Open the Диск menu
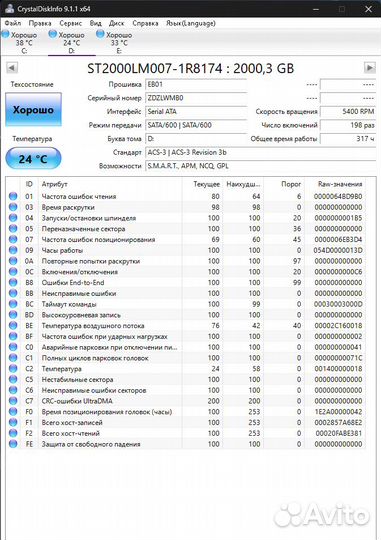The width and height of the screenshot is (381, 540). click(116, 23)
